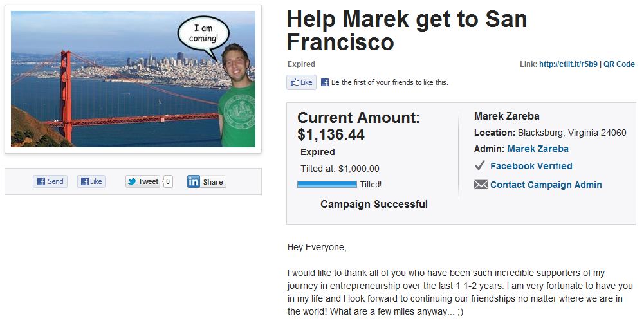Click the Facebook Like button under the photo

click(x=91, y=181)
